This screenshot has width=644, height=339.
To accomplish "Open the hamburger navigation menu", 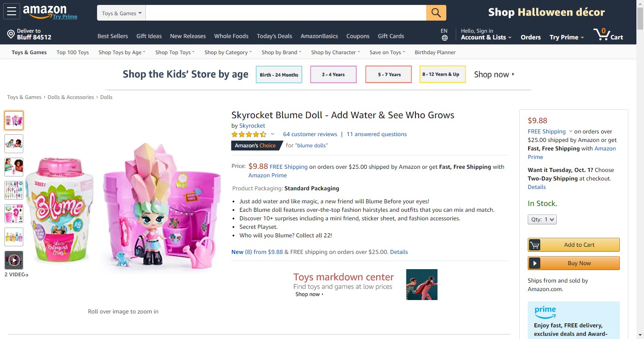I will (11, 12).
